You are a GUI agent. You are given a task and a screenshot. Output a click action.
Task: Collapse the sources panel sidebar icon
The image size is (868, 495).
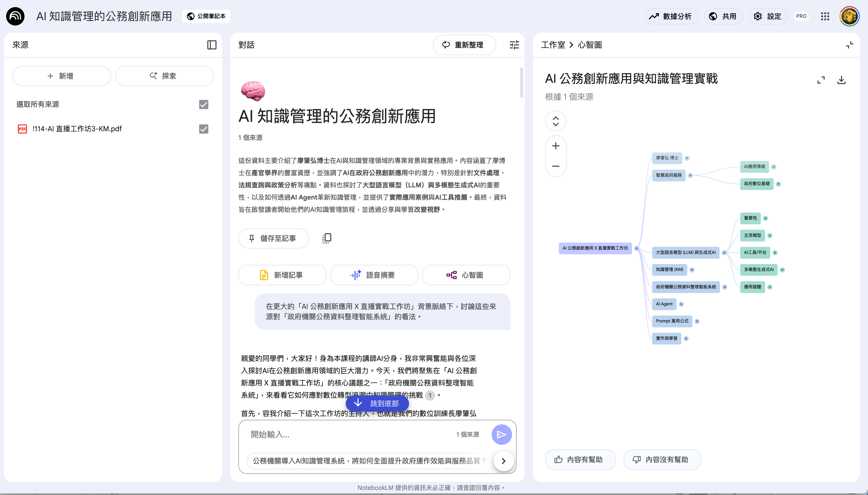(211, 45)
